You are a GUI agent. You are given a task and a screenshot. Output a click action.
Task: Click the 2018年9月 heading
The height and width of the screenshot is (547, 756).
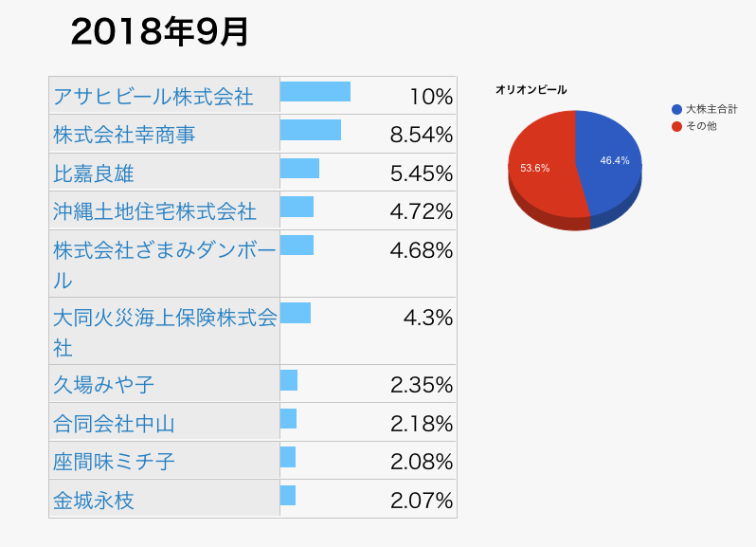click(x=160, y=32)
